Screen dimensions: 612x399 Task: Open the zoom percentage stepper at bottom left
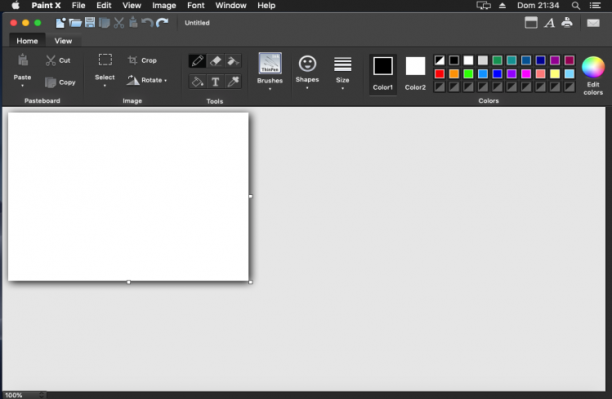coord(42,395)
